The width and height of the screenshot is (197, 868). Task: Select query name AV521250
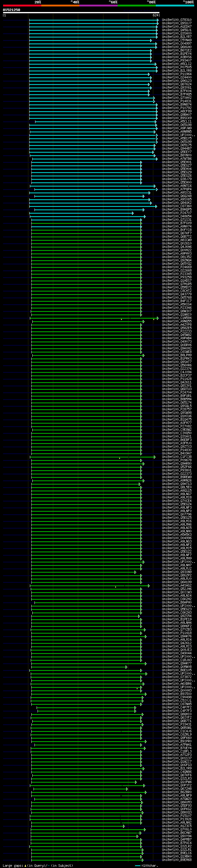click(x=11, y=10)
